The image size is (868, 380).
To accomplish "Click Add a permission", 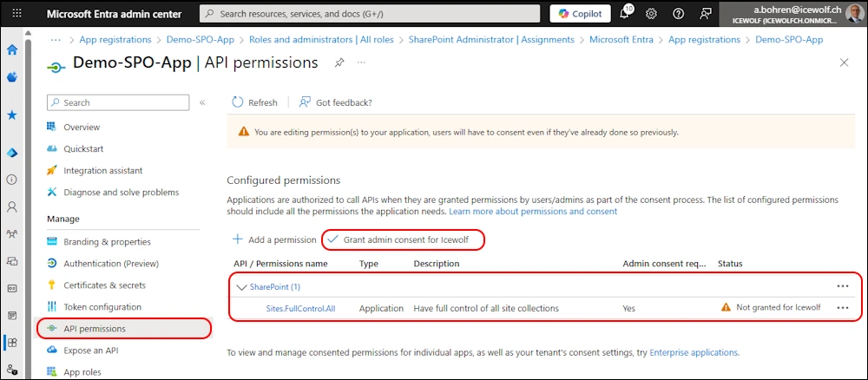I will [x=273, y=239].
